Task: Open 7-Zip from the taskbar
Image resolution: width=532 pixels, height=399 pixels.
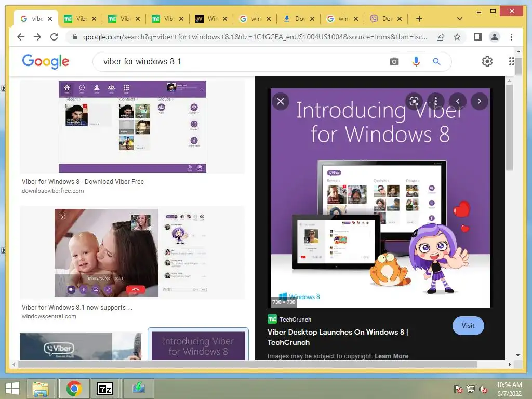Action: pyautogui.click(x=104, y=389)
